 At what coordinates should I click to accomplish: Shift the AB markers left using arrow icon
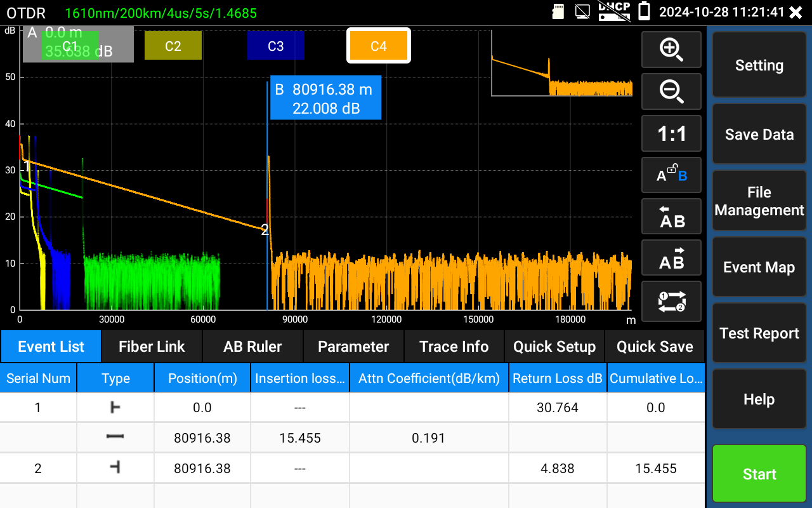(671, 216)
